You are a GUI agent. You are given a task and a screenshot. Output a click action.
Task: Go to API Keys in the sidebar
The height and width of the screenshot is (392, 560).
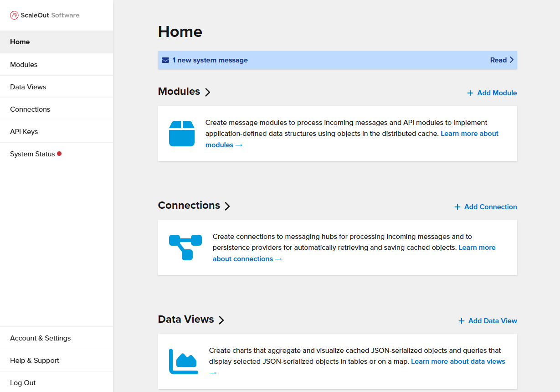24,132
